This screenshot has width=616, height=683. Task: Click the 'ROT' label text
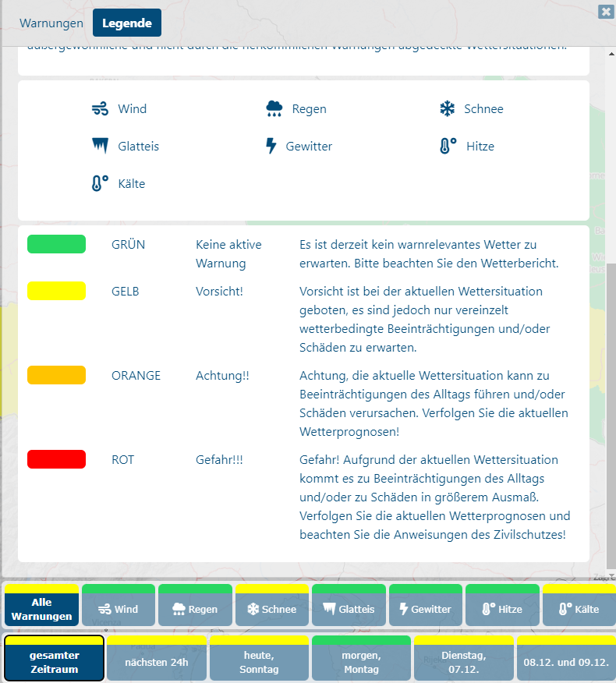point(123,459)
